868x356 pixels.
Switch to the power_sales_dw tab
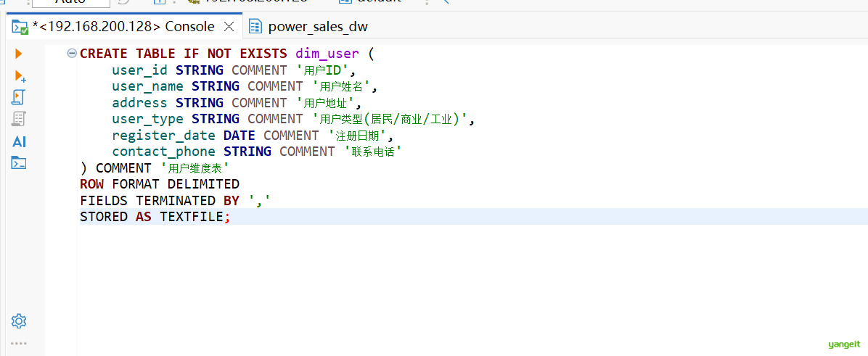click(318, 27)
